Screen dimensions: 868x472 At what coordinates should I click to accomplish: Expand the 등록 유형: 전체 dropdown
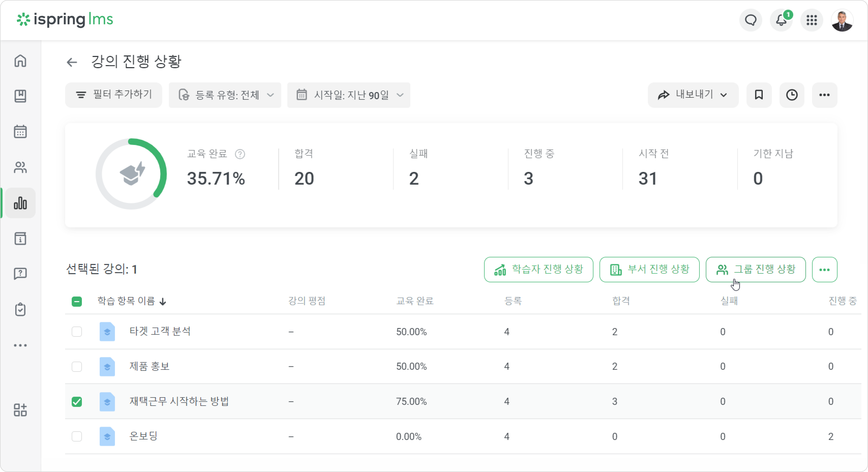tap(225, 95)
